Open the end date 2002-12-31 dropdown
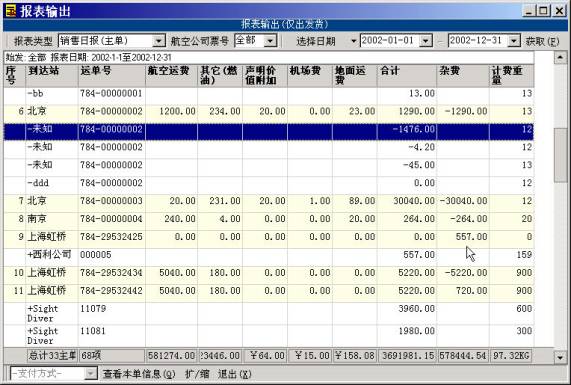The width and height of the screenshot is (571, 385). point(513,41)
